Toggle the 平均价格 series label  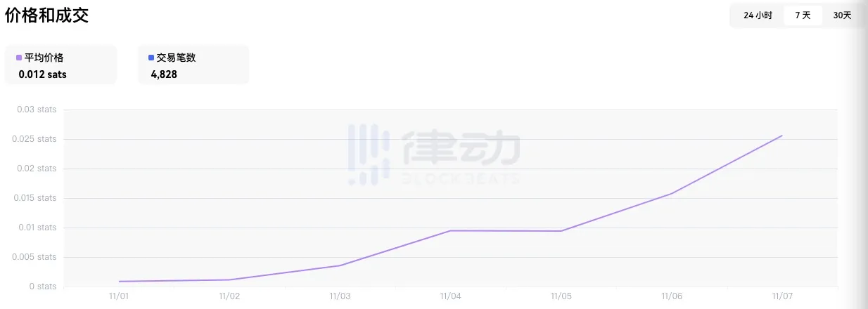[44, 58]
